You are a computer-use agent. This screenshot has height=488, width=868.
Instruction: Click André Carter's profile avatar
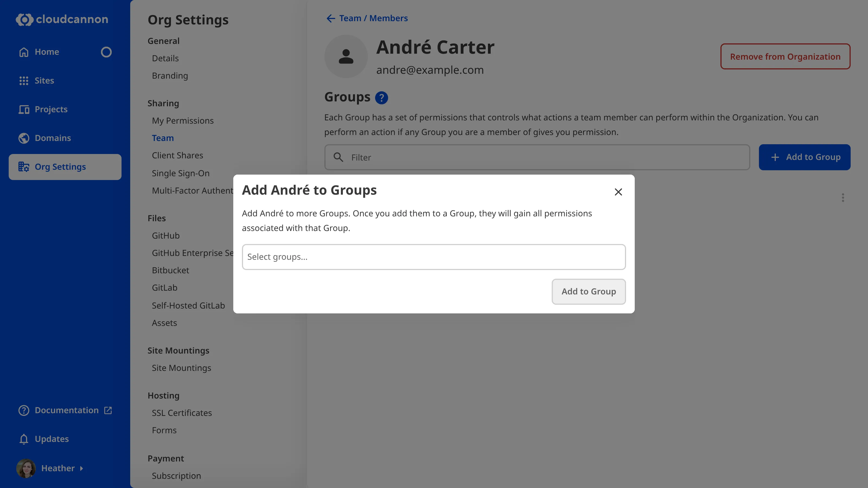point(346,56)
